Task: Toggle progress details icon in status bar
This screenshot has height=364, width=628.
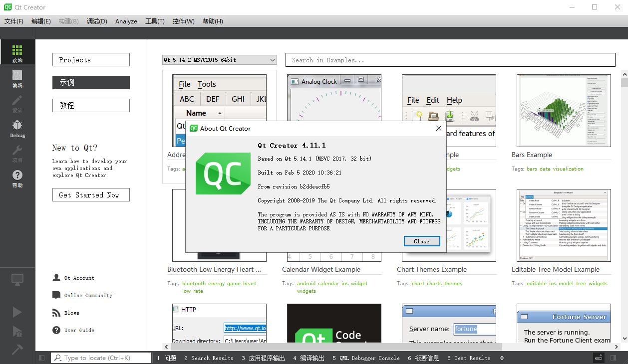Action: (599, 358)
